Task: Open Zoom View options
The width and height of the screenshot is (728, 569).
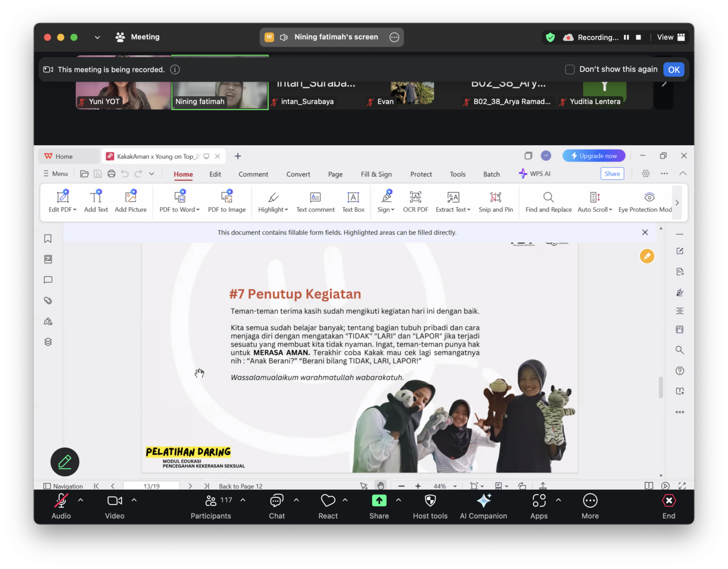Action: coord(671,37)
